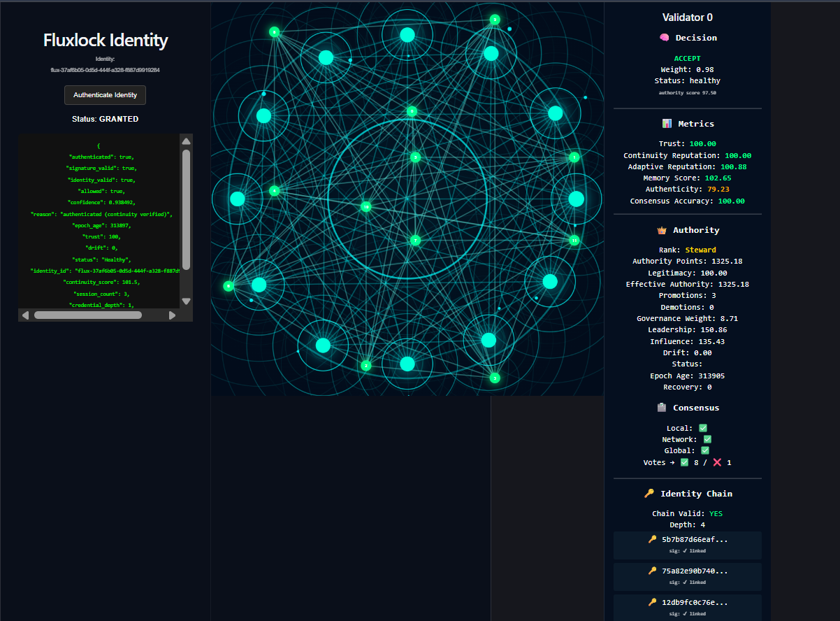Click the brain icon beside Decision
Screen dimensions: 840x621
(665, 38)
